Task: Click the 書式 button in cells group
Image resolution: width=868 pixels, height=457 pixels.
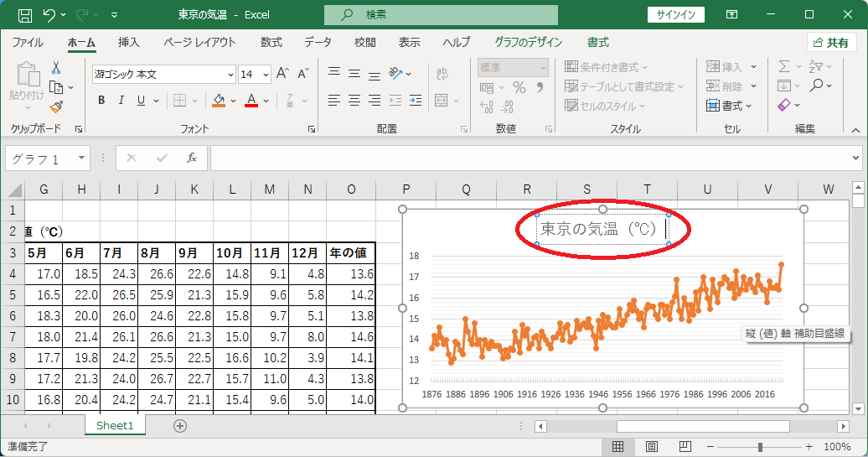Action: click(x=730, y=106)
